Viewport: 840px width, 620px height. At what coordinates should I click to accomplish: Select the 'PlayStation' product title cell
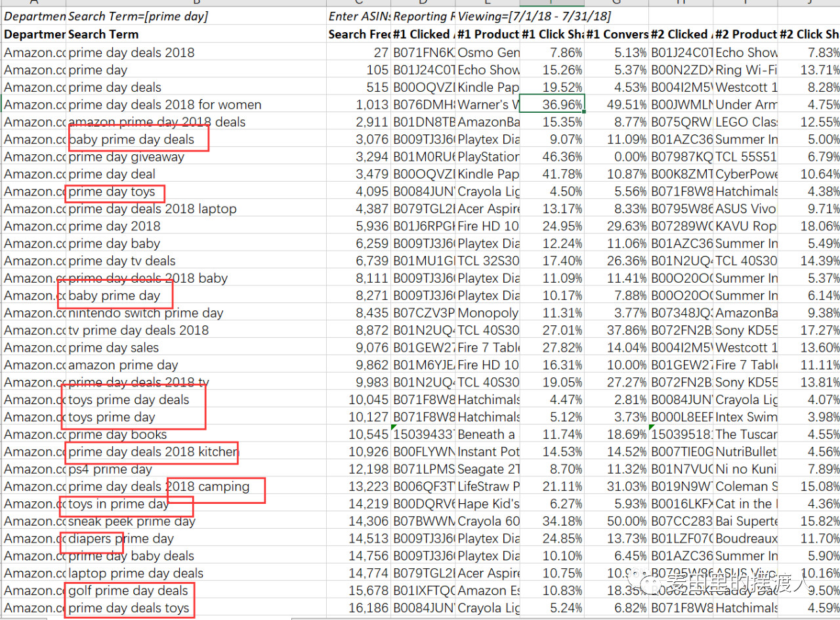(488, 157)
